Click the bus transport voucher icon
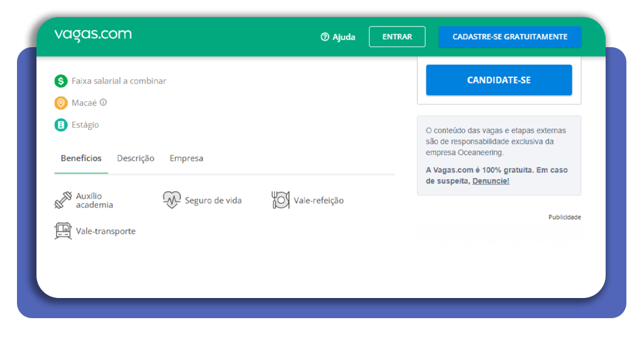 pyautogui.click(x=63, y=231)
